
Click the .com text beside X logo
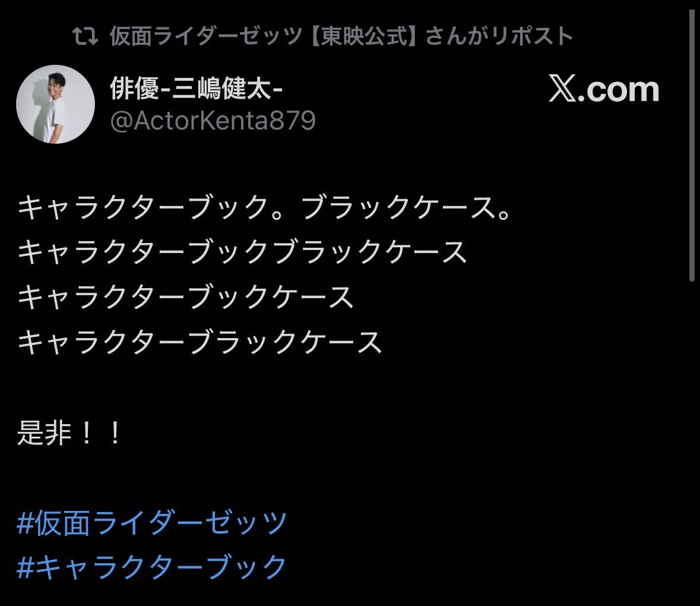click(x=619, y=90)
